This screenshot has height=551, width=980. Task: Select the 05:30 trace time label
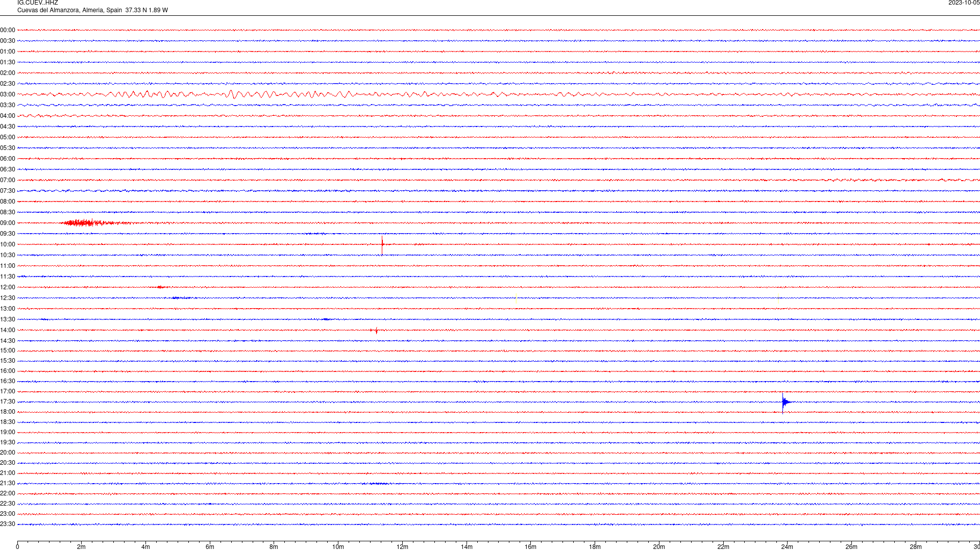click(8, 148)
